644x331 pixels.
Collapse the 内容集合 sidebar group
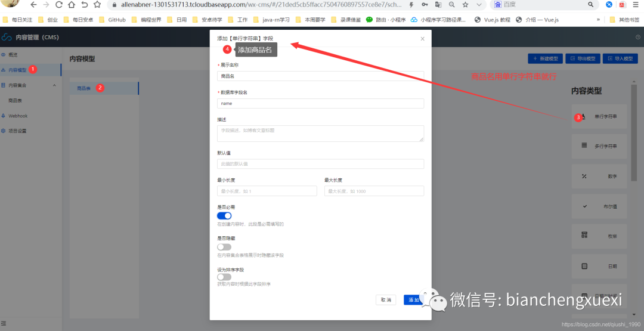[55, 85]
